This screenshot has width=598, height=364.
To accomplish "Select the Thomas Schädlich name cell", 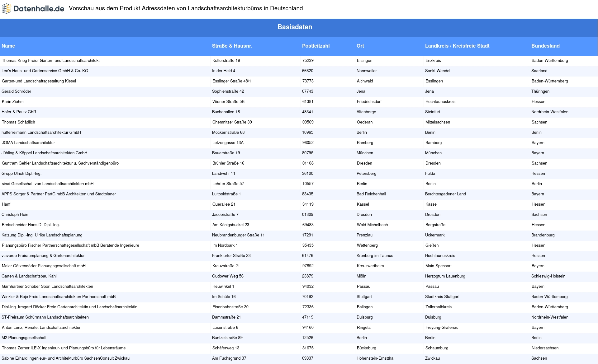I will point(18,122).
